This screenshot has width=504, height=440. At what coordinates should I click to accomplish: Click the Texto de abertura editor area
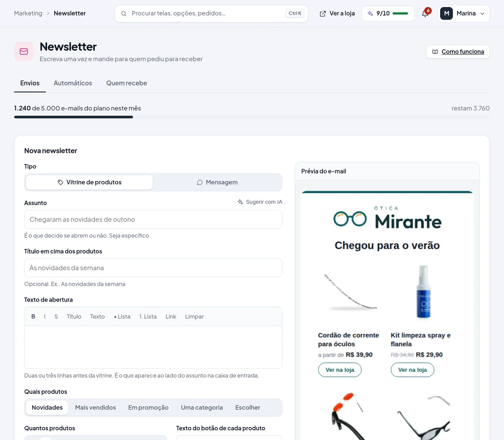click(153, 347)
